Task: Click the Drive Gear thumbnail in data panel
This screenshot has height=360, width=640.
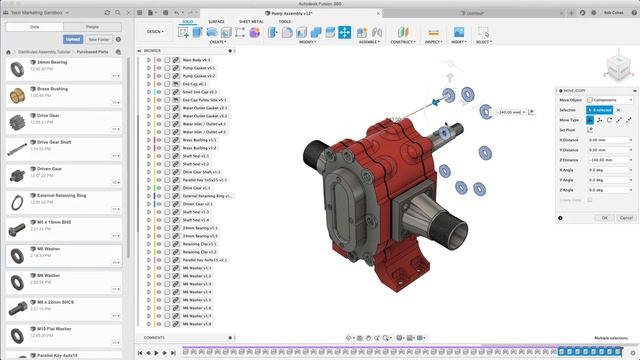Action: tap(17, 122)
